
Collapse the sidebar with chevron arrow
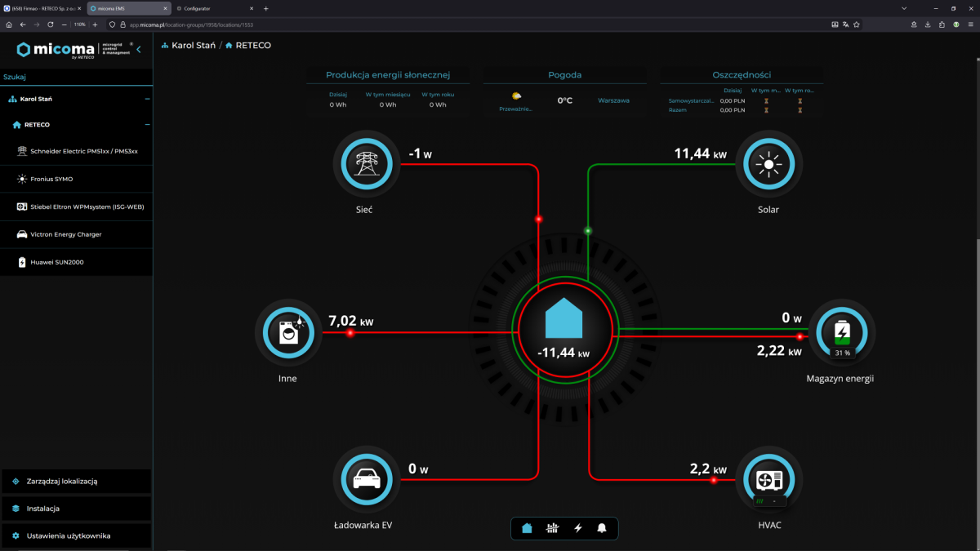tap(139, 50)
